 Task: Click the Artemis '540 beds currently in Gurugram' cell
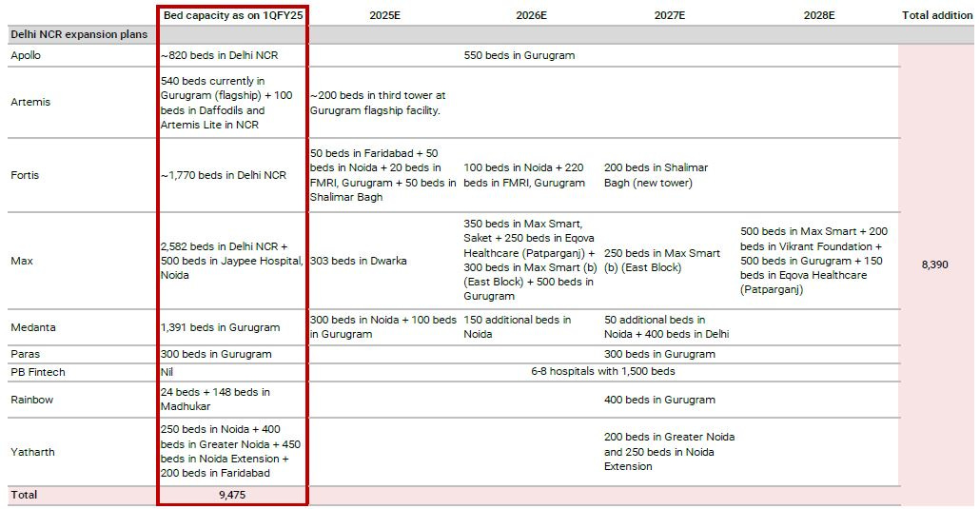point(226,103)
